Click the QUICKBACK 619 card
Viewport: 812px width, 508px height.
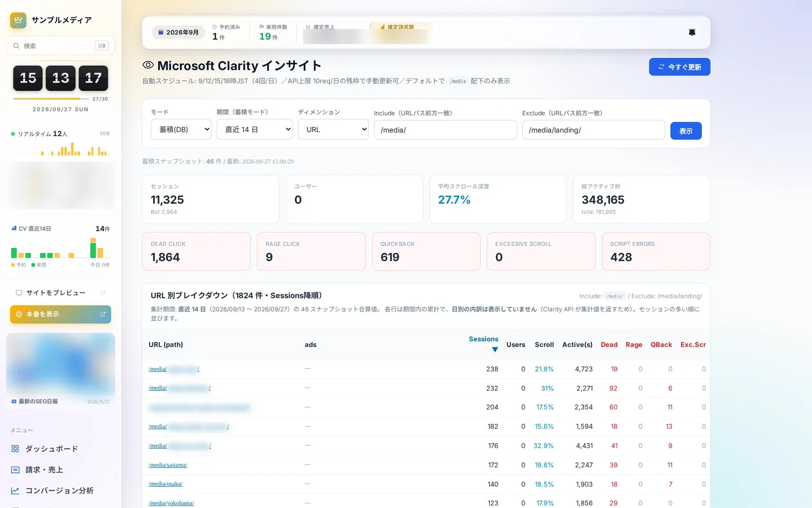426,251
